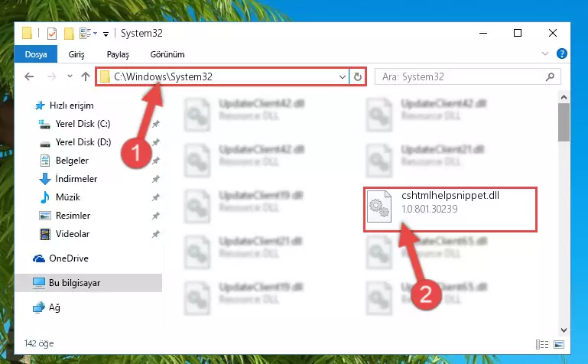Viewport: 588px width, 364px height.
Task: Open the Dosya menu tab
Action: 36,54
